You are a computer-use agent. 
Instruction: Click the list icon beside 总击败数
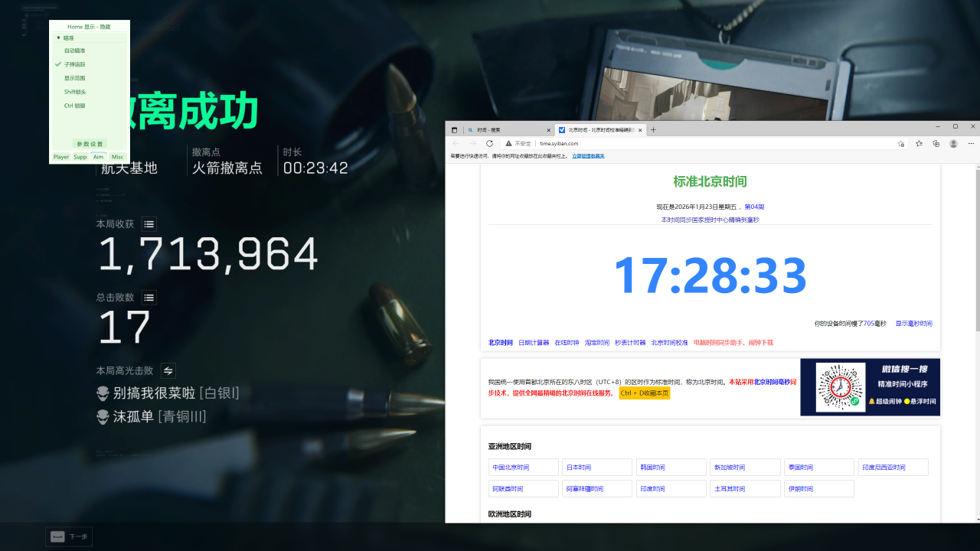point(148,298)
